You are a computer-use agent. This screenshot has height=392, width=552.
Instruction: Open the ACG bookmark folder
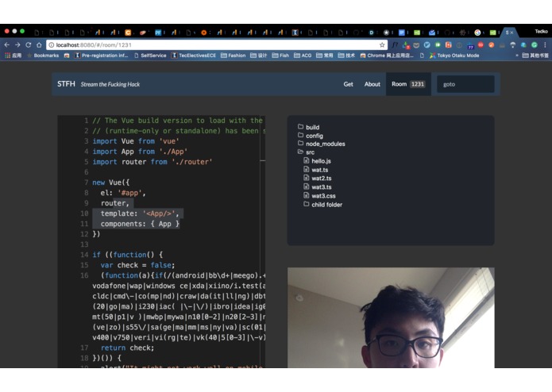303,56
